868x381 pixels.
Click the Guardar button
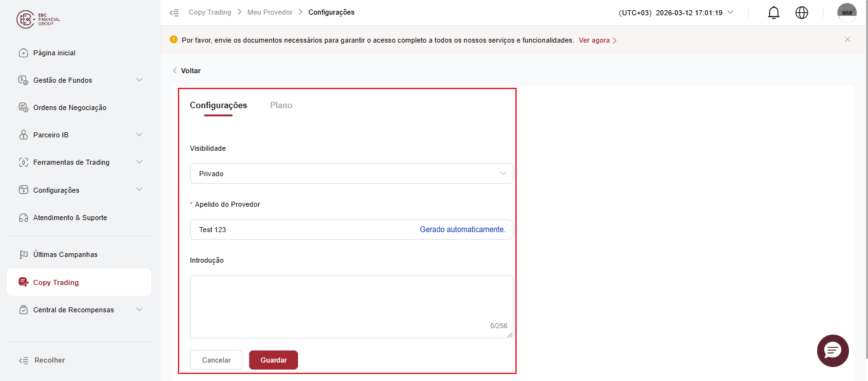(x=273, y=360)
